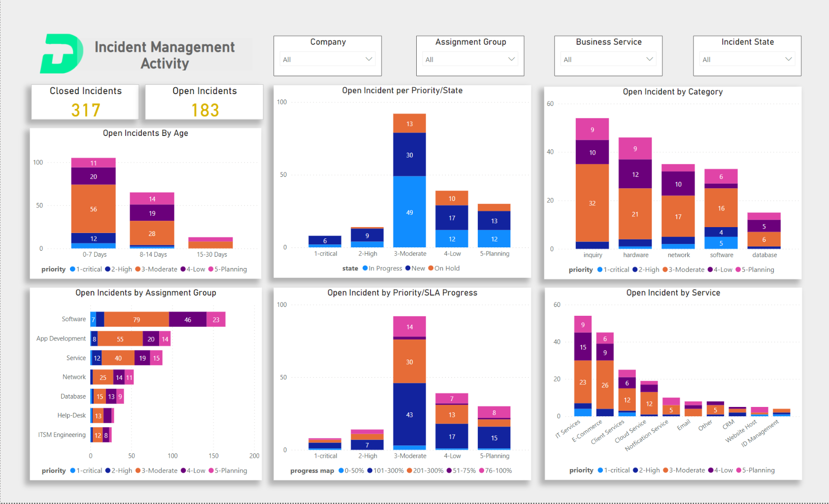Click the Notification Service axis label
The height and width of the screenshot is (504, 829).
(x=647, y=435)
